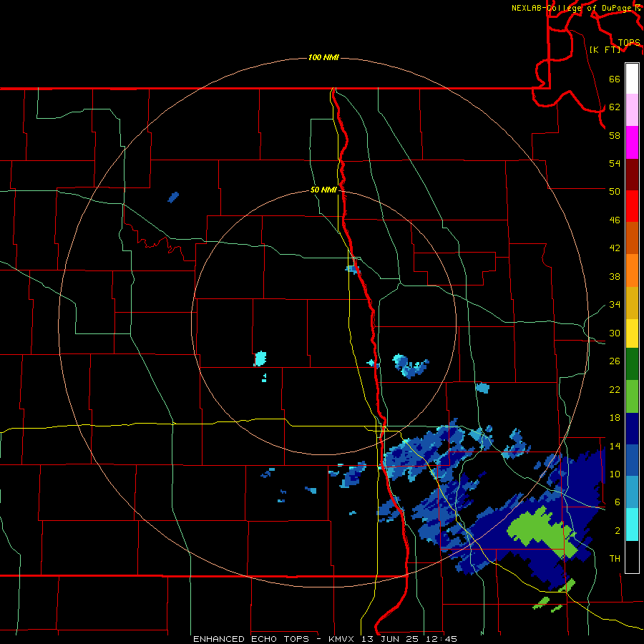Select the magenta swatch in the color scale
This screenshot has width=644, height=644.
[x=632, y=142]
